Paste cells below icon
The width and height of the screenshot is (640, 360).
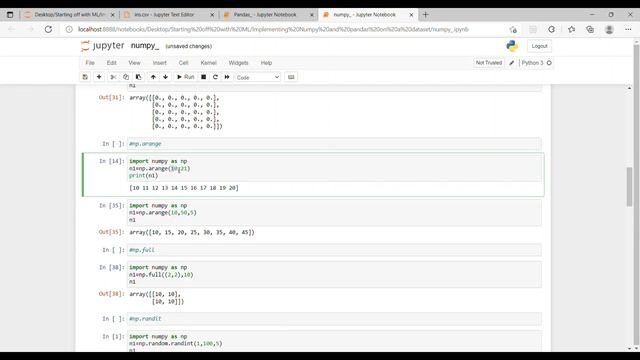(138, 77)
